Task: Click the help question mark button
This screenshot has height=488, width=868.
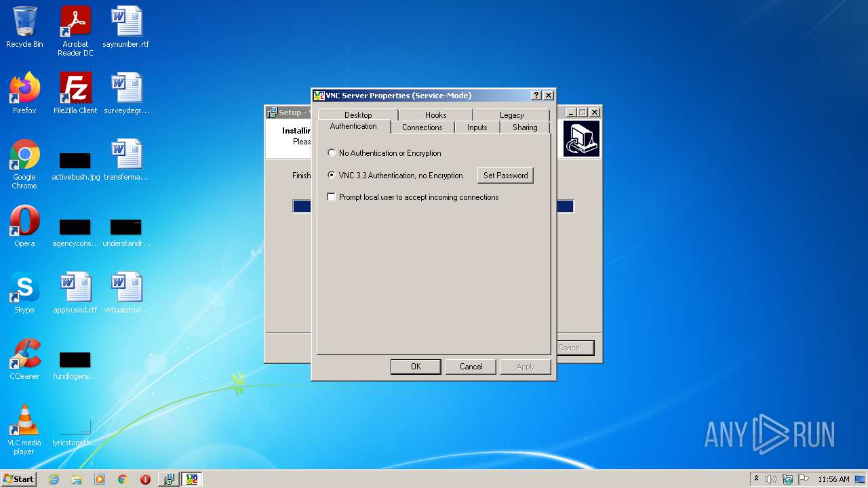Action: (536, 96)
